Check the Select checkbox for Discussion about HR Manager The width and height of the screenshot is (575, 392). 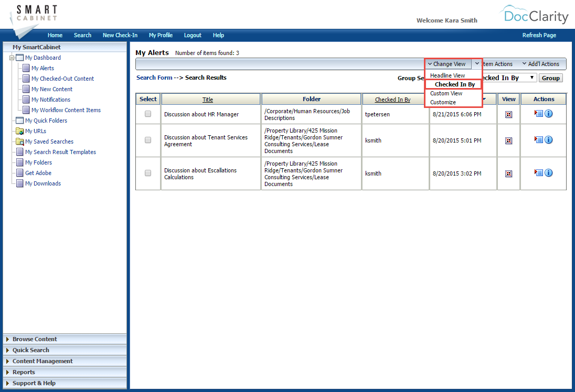click(147, 113)
